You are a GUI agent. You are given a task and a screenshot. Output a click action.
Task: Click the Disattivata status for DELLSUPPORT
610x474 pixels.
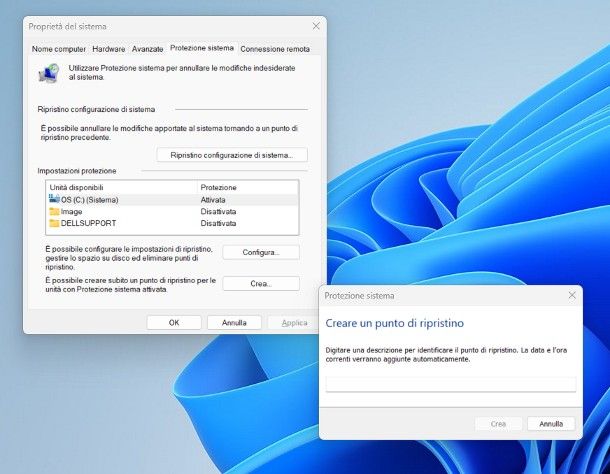click(x=218, y=223)
